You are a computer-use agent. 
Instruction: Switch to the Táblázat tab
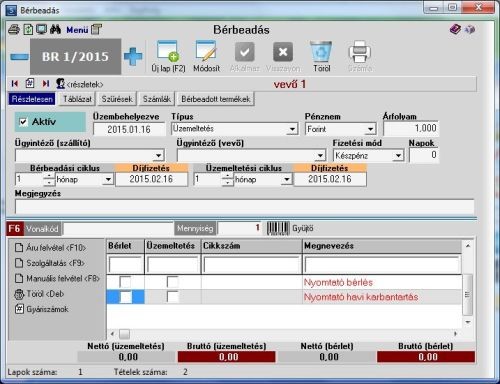point(77,99)
